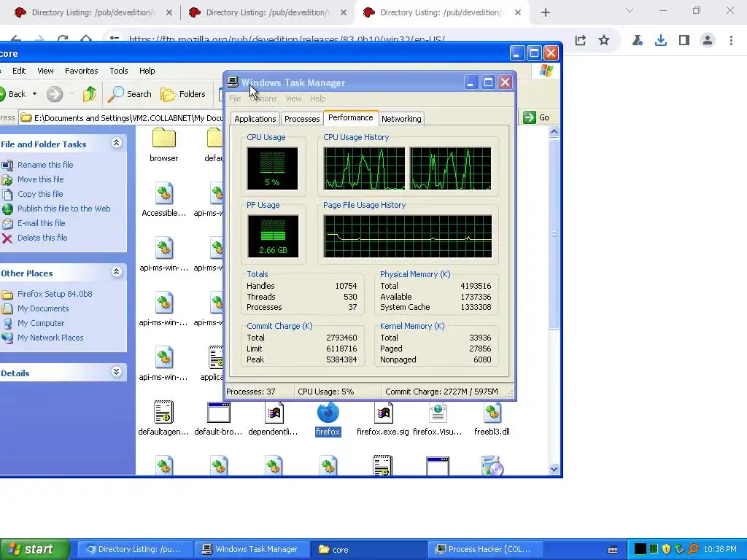Click Copy this file link

[40, 194]
